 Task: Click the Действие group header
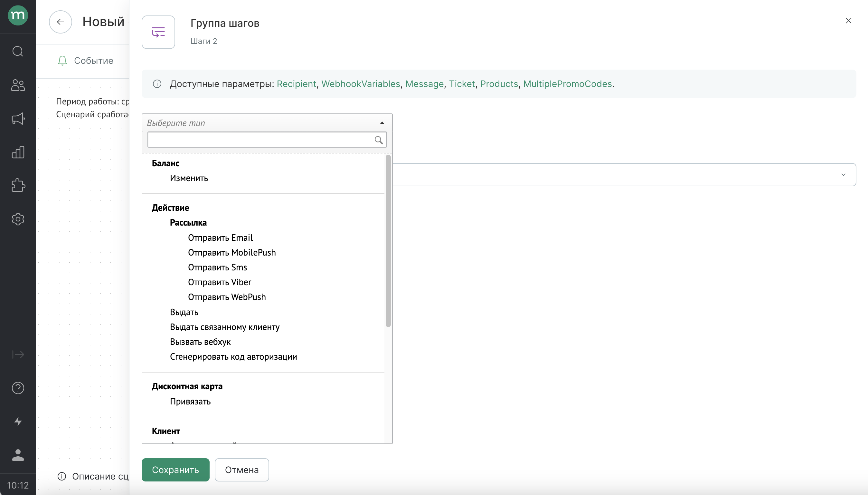[170, 208]
